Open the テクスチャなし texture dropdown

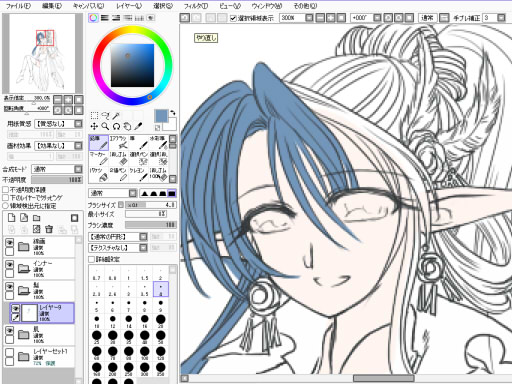coord(143,248)
